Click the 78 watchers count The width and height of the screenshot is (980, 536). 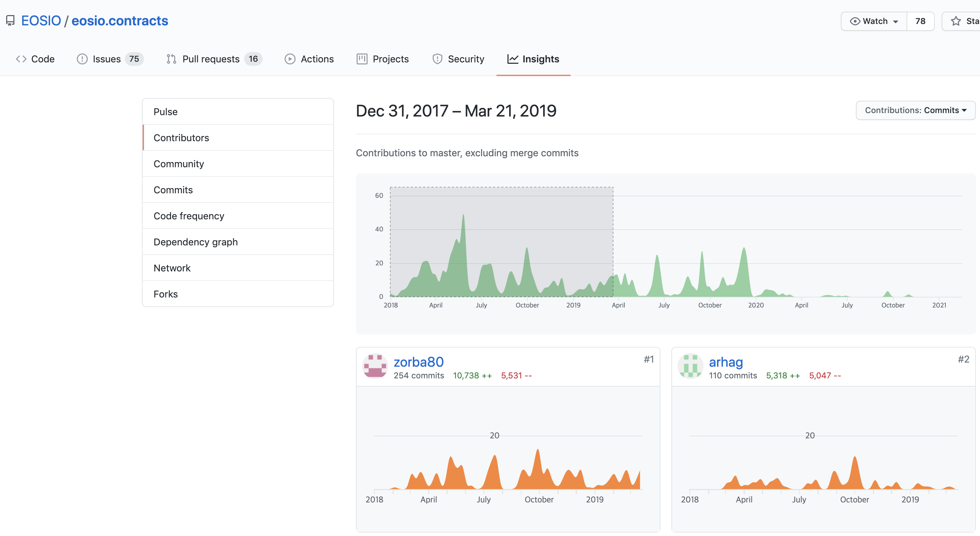[920, 21]
